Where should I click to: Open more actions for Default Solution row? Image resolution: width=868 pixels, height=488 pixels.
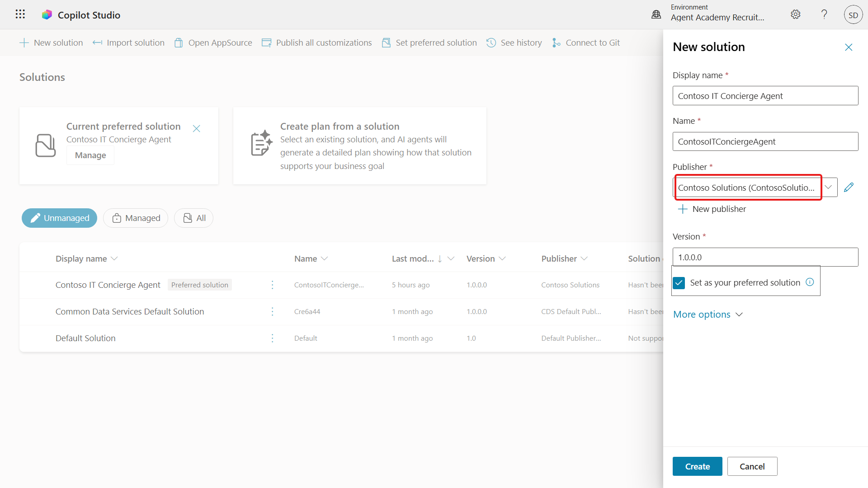pos(272,338)
